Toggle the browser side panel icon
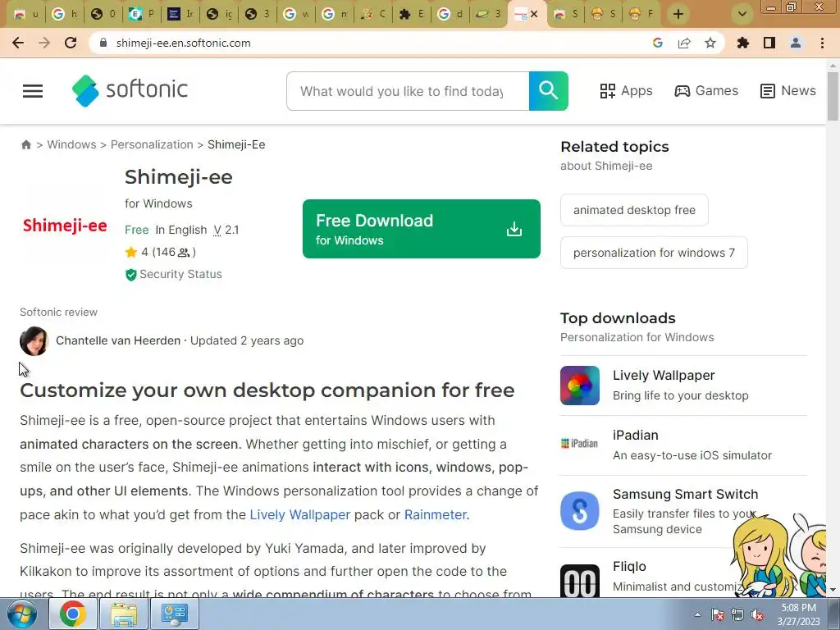Viewport: 840px width, 630px height. [x=769, y=43]
